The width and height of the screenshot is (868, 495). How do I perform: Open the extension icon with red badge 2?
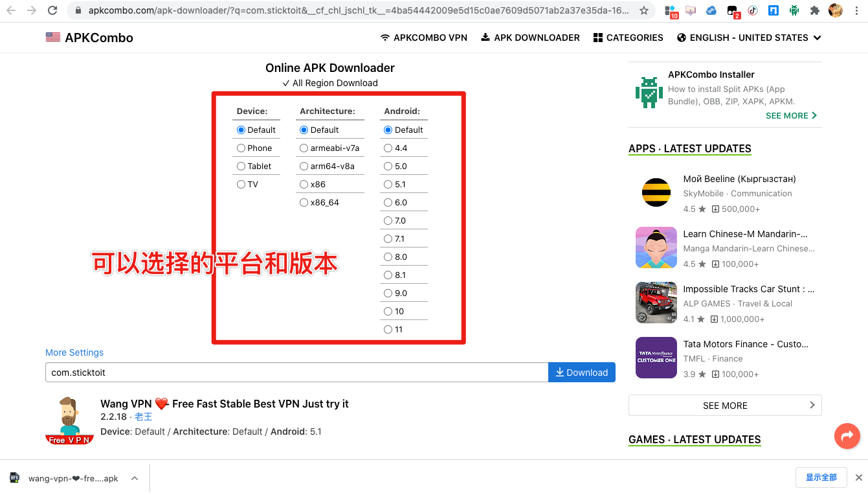[733, 11]
